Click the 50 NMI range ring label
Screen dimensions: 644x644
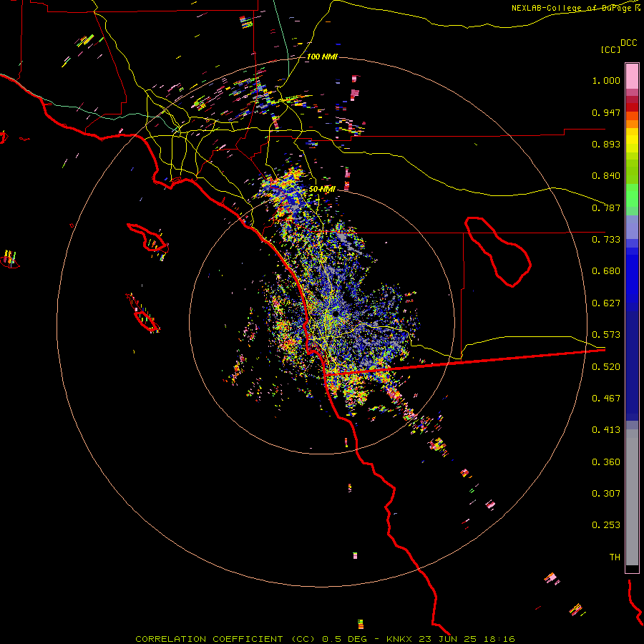point(322,190)
